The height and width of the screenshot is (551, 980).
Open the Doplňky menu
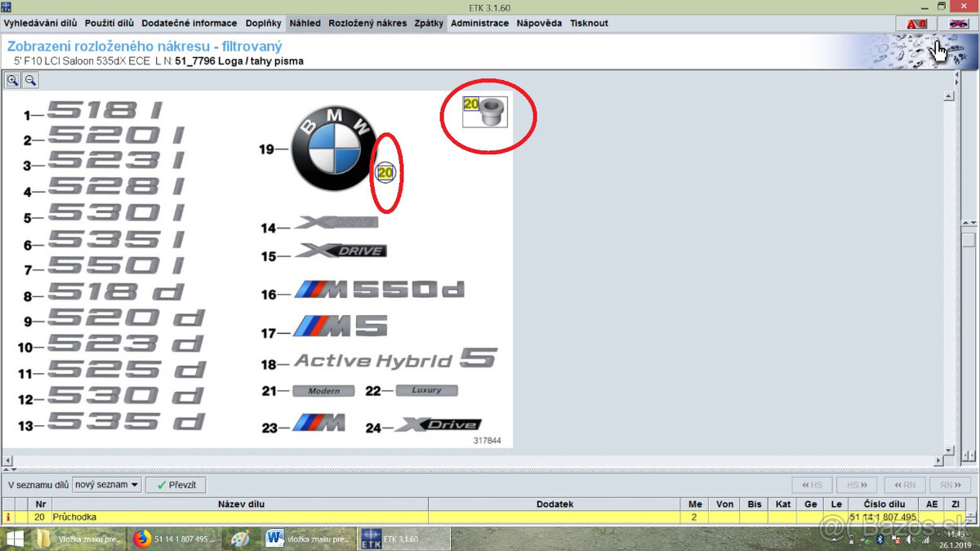tap(263, 23)
